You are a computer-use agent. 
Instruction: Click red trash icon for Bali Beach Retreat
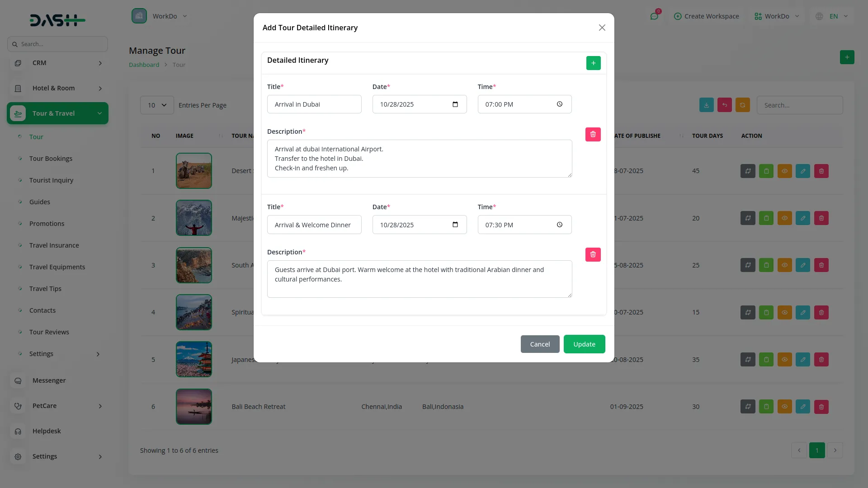click(x=821, y=406)
